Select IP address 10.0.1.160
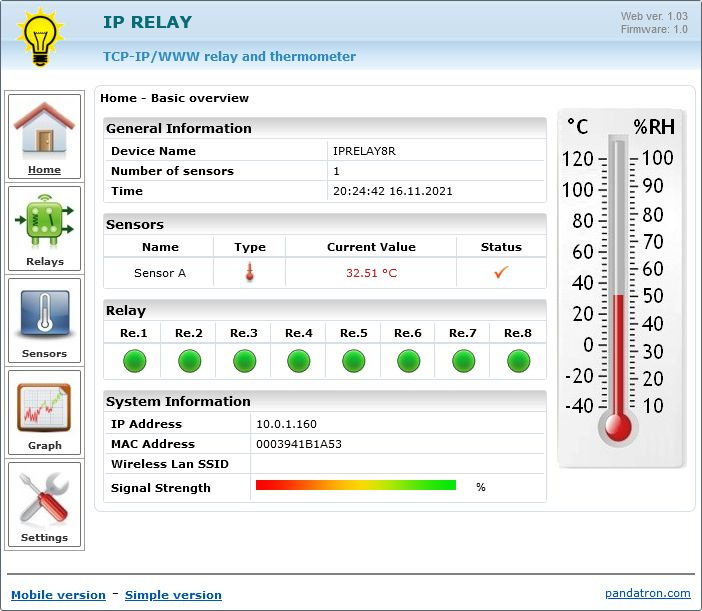Screen dimensions: 702x611 [x=286, y=424]
